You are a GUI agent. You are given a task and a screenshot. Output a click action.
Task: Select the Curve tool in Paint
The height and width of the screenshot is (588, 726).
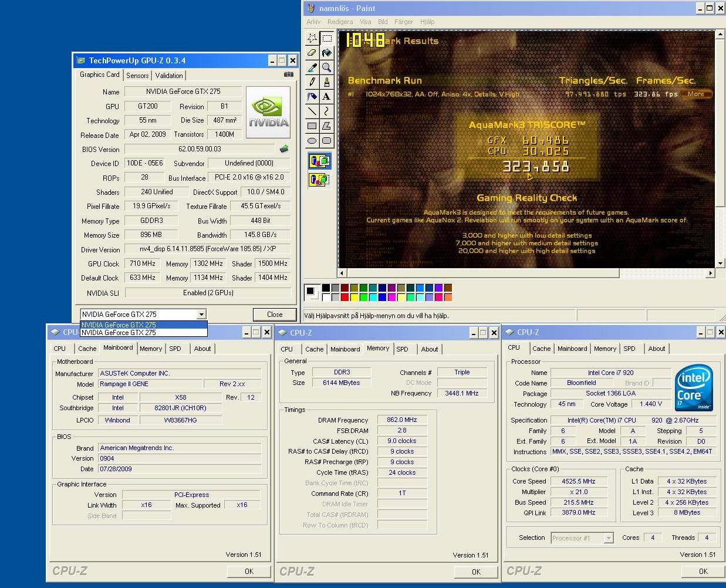326,111
